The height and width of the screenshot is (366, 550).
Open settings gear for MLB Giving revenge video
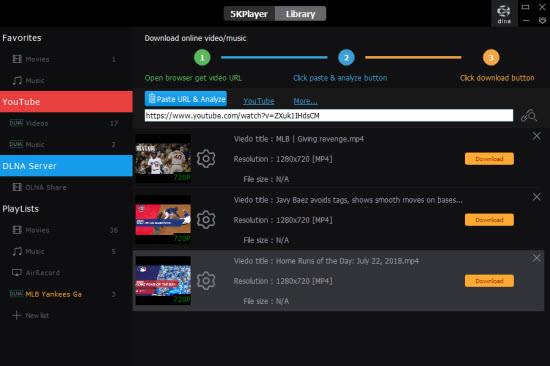(206, 159)
